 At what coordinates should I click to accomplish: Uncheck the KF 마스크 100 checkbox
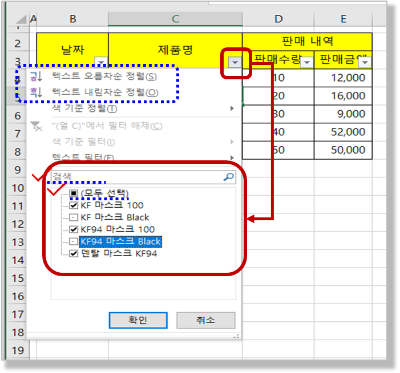(x=73, y=205)
